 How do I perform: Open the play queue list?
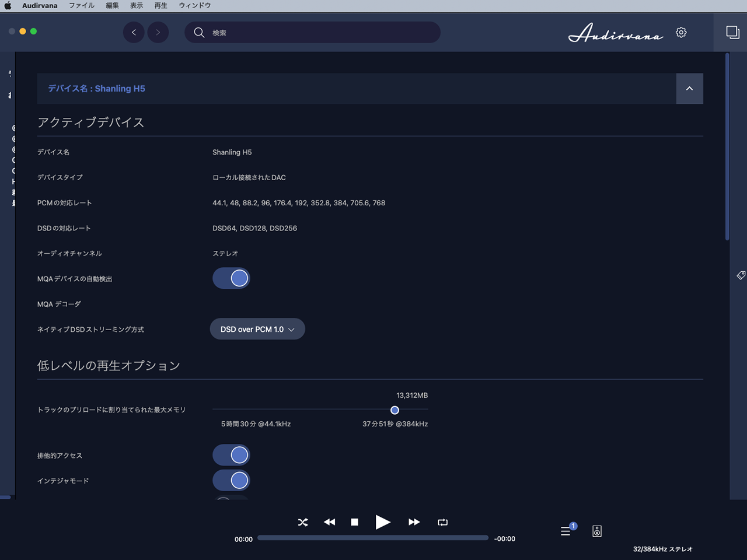(566, 531)
